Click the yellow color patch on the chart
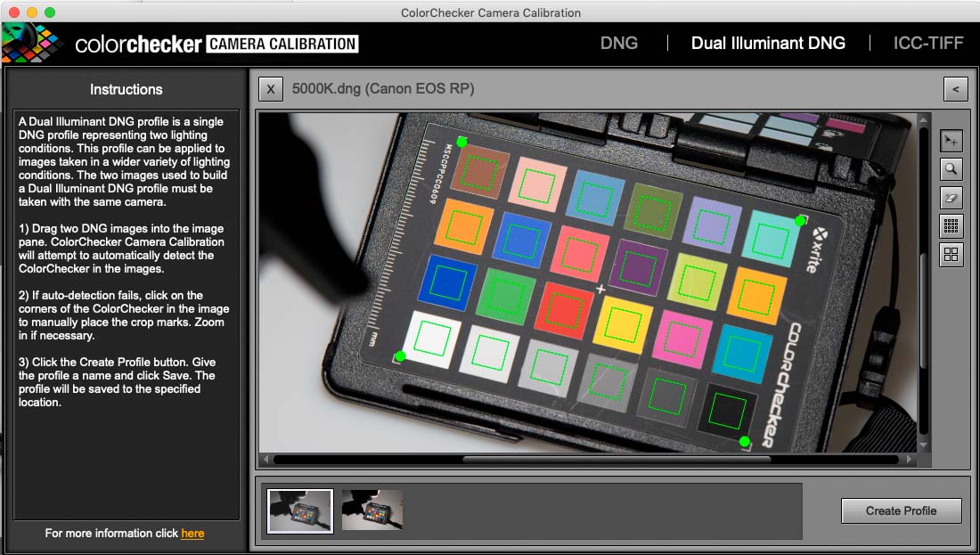 tap(623, 325)
